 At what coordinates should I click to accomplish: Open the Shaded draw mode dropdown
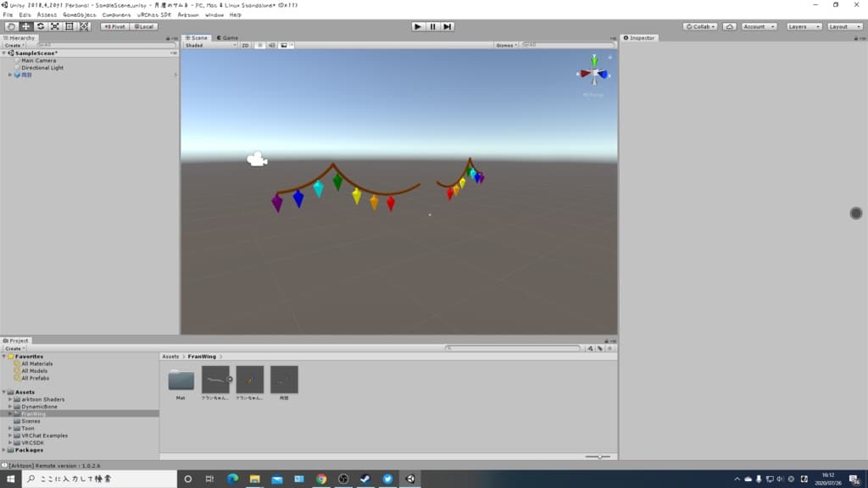tap(210, 46)
